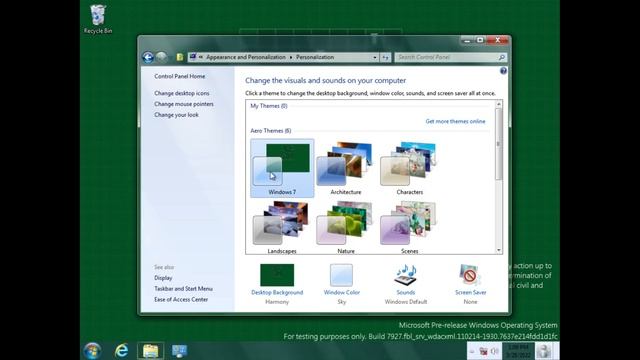Viewport: 640px width, 360px height.
Task: Open Desktop Background settings icon
Action: point(277,275)
